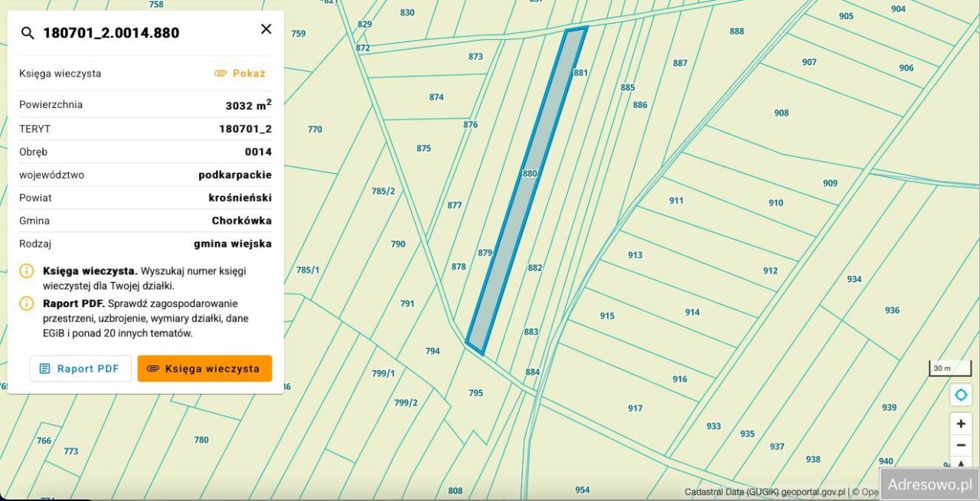980x501 pixels.
Task: Select parcel 912 on the map
Action: click(x=770, y=270)
